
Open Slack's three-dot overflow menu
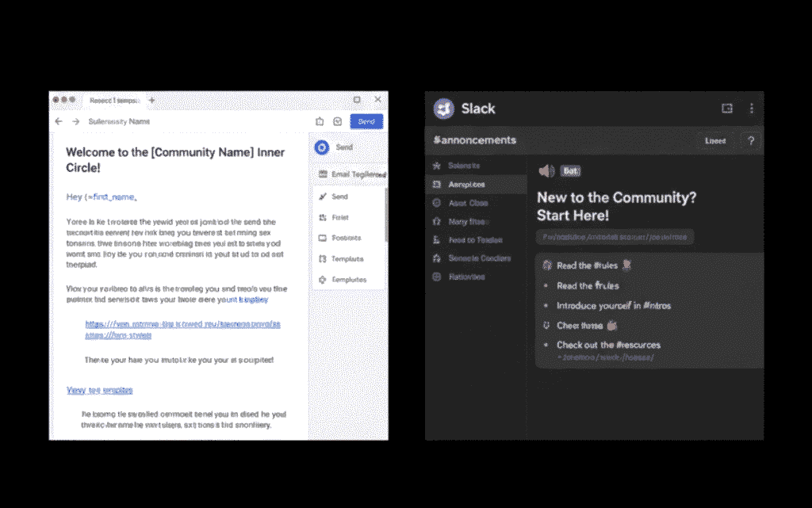click(x=751, y=109)
